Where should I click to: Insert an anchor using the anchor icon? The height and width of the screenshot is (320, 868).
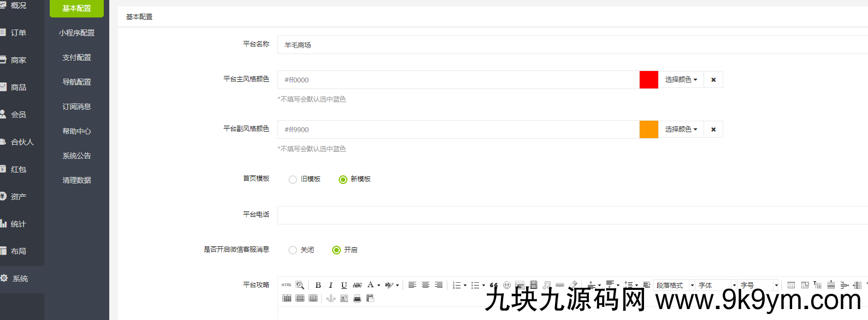click(x=330, y=298)
